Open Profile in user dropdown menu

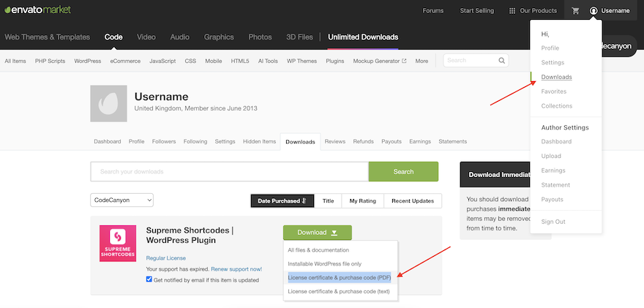click(550, 48)
